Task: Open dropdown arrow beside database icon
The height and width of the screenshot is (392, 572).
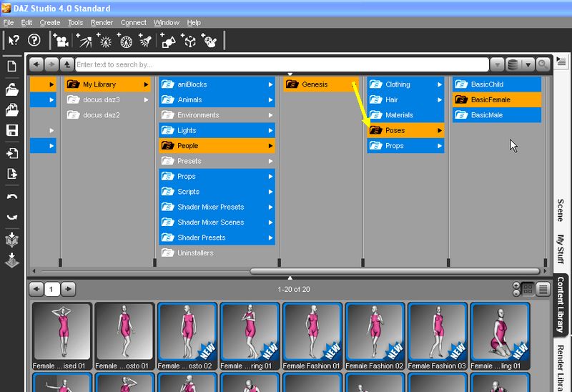Action: coord(528,64)
